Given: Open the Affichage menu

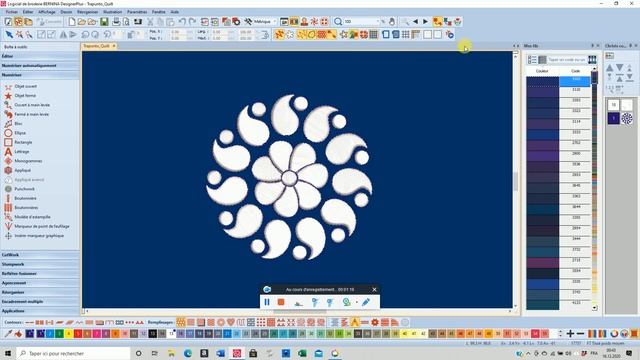Looking at the screenshot, I should (x=47, y=12).
